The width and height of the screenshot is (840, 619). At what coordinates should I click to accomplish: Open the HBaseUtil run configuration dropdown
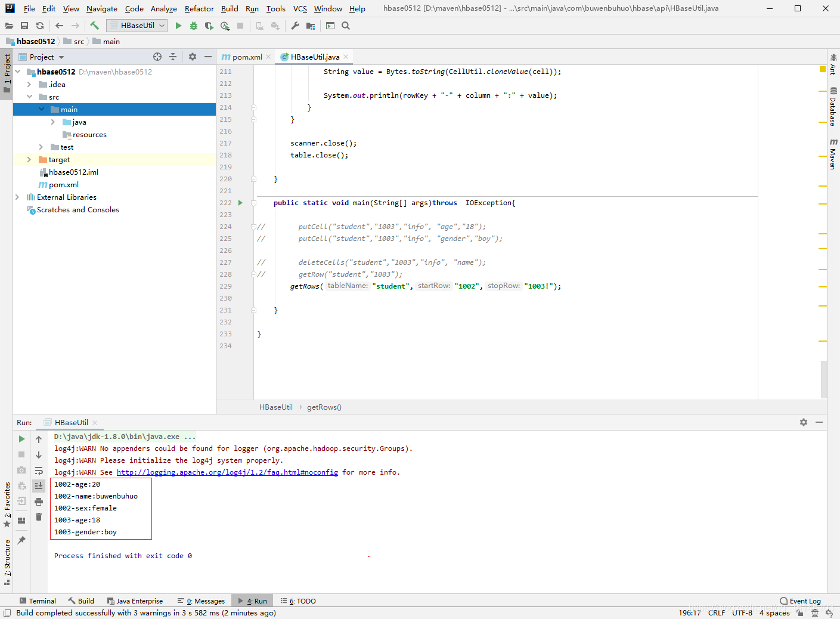(x=137, y=26)
